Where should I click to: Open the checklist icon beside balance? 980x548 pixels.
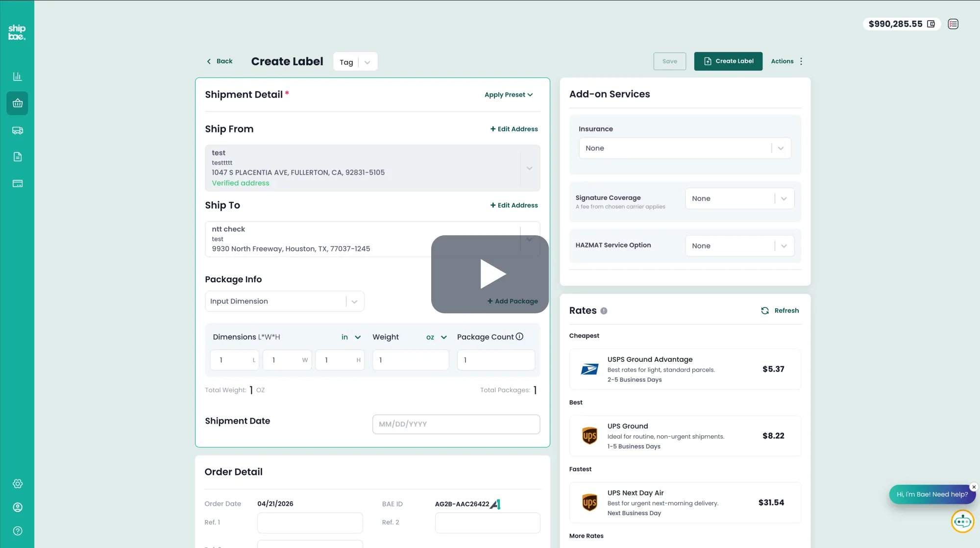click(x=953, y=24)
